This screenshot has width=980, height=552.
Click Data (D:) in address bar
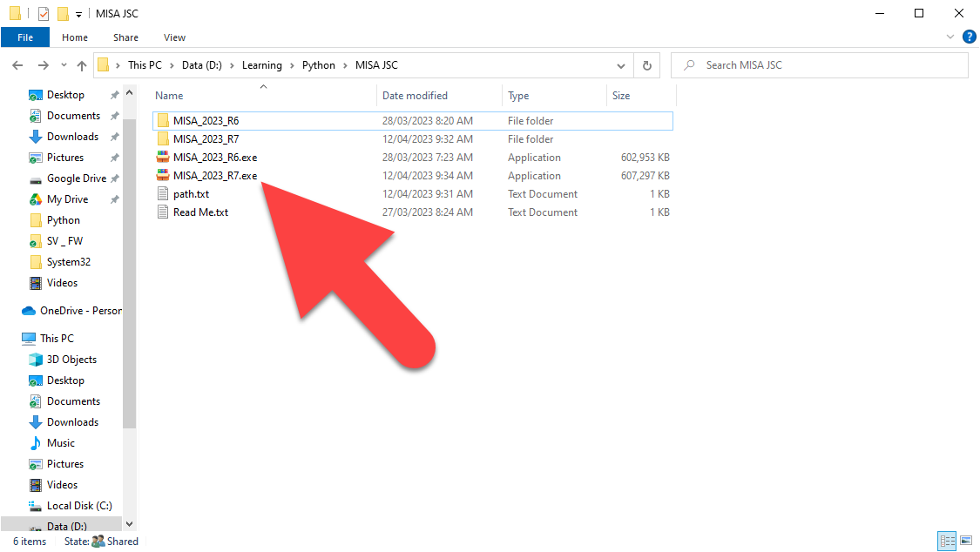pyautogui.click(x=202, y=65)
